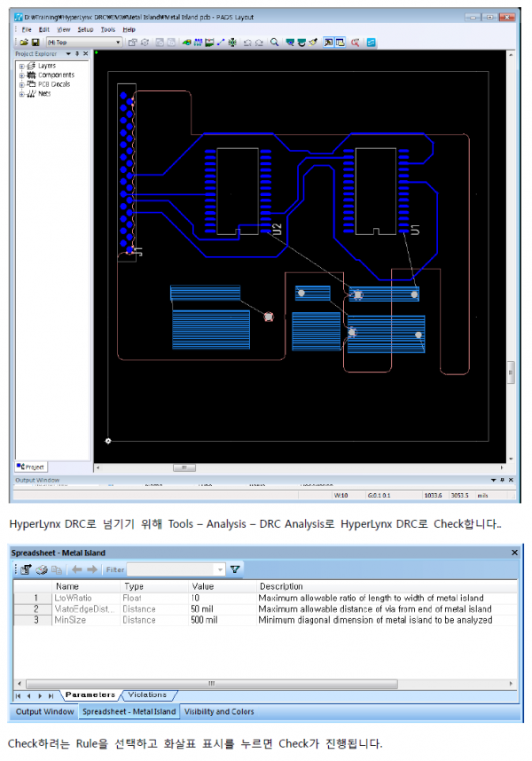Viewport: 532px width, 761px height.
Task: Click the forward arrow in spreadsheet toolbar
Action: 91,569
